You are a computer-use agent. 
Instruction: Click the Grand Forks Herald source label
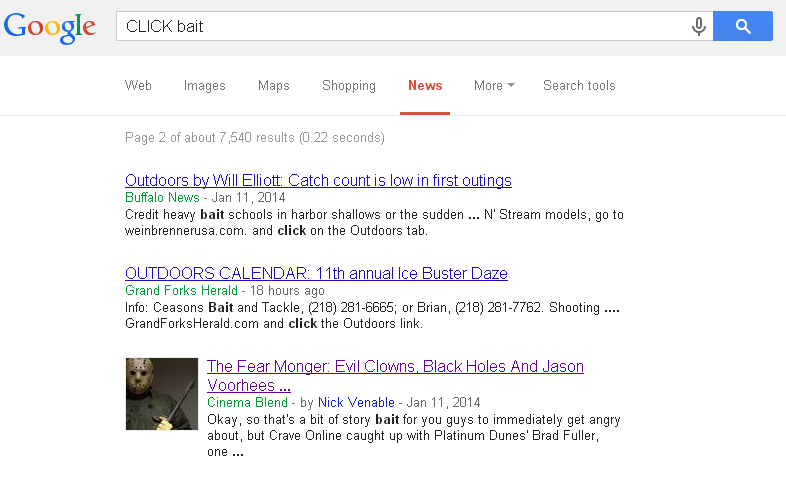(x=181, y=291)
